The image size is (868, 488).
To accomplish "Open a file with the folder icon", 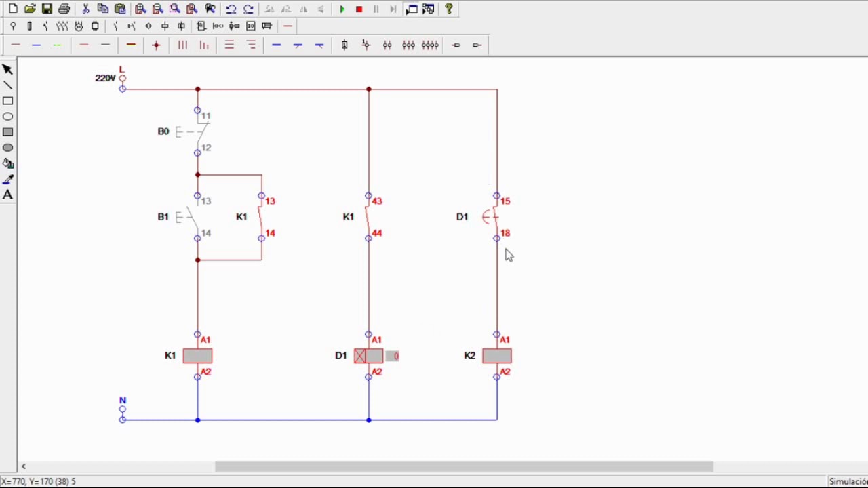I will (x=30, y=9).
